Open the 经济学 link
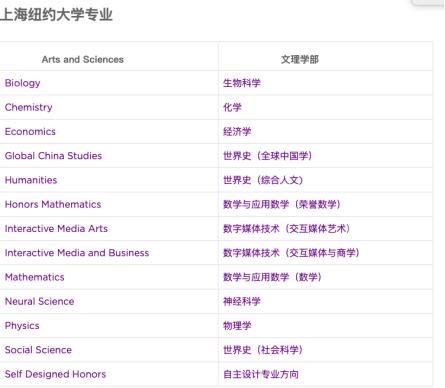Image resolution: width=445 pixels, height=388 pixels. pos(237,132)
